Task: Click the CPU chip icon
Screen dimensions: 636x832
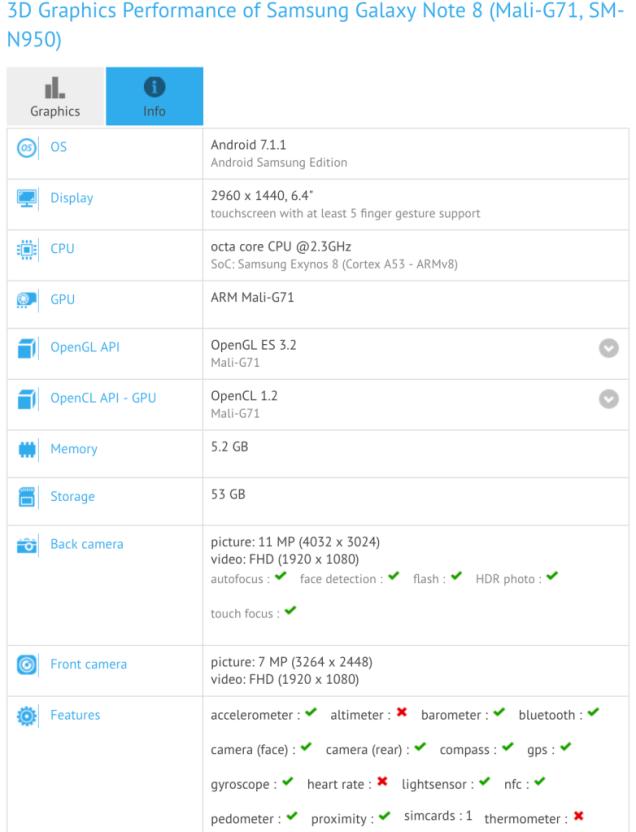Action: tap(27, 248)
